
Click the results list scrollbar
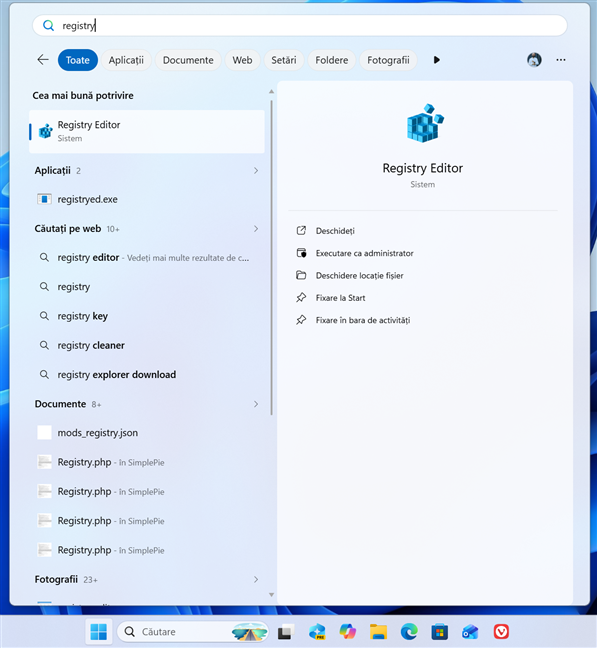click(271, 257)
